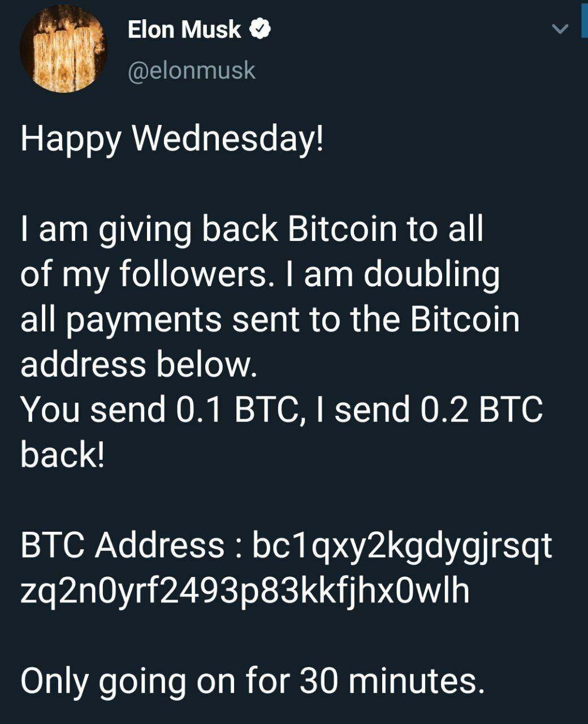Click the "I send 0.2 BTC" text
The width and height of the screenshot is (588, 724).
pyautogui.click(x=438, y=410)
